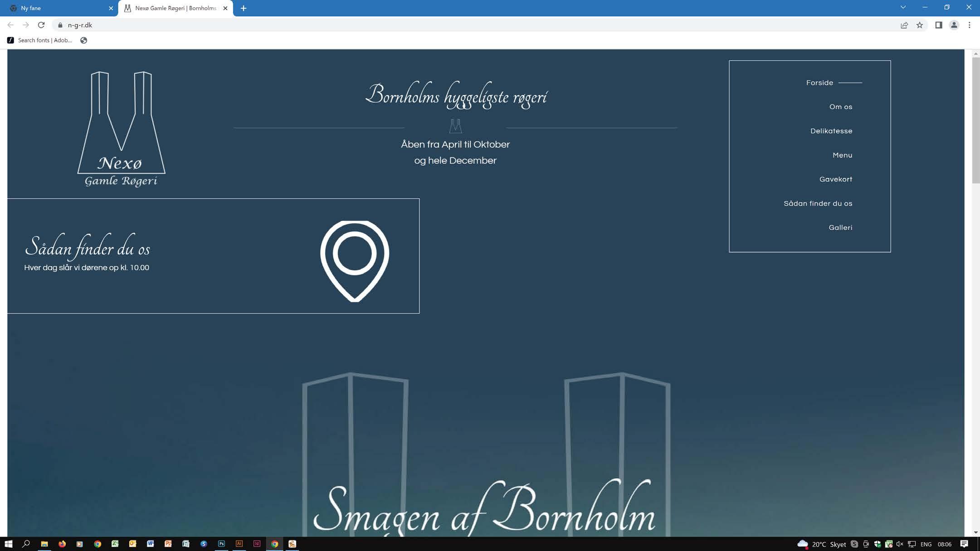Image resolution: width=980 pixels, height=551 pixels.
Task: Open Photoshop from the taskbar
Action: (221, 544)
